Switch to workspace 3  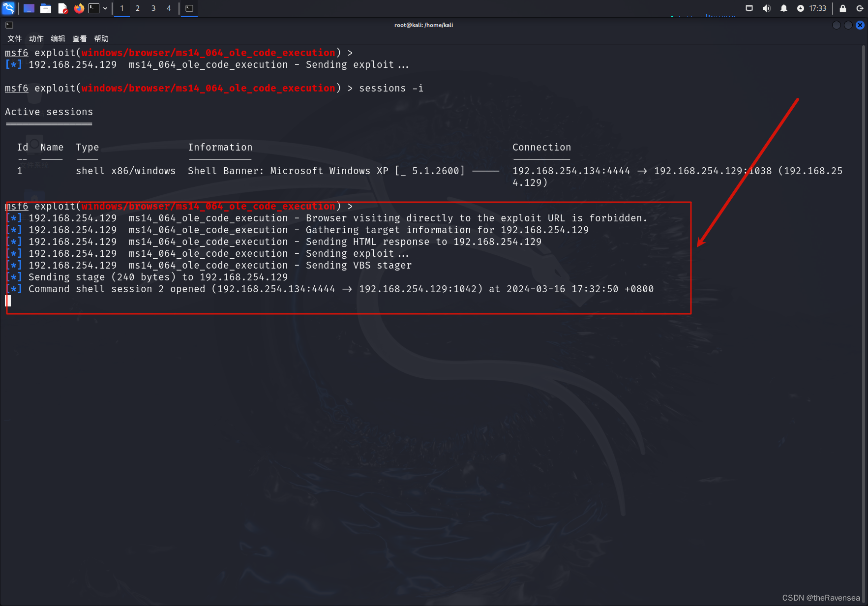[153, 8]
